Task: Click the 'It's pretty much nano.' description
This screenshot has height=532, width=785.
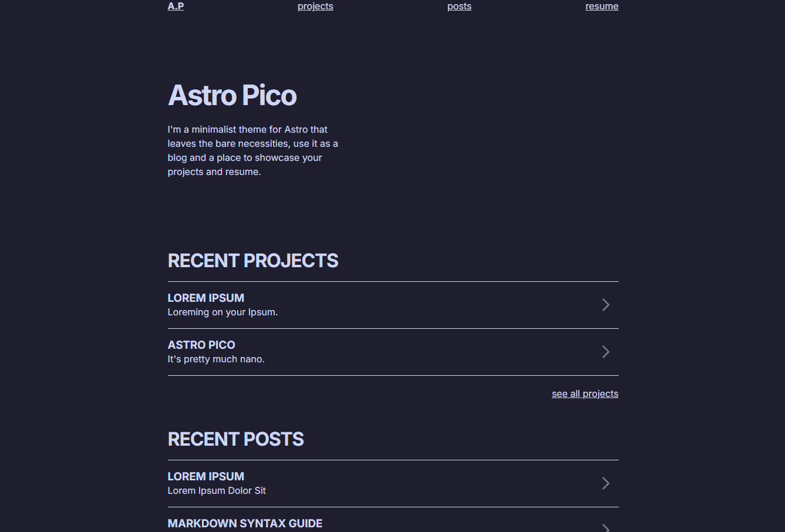Action: pyautogui.click(x=216, y=359)
